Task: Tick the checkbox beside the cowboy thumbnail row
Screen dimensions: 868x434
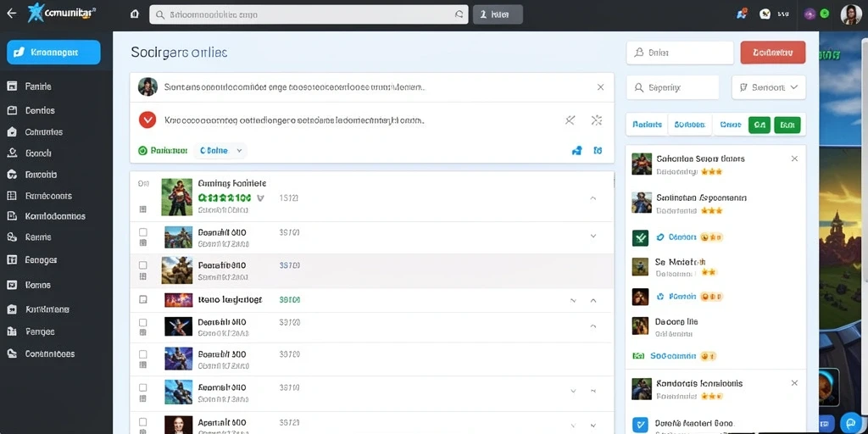Action: point(142,264)
